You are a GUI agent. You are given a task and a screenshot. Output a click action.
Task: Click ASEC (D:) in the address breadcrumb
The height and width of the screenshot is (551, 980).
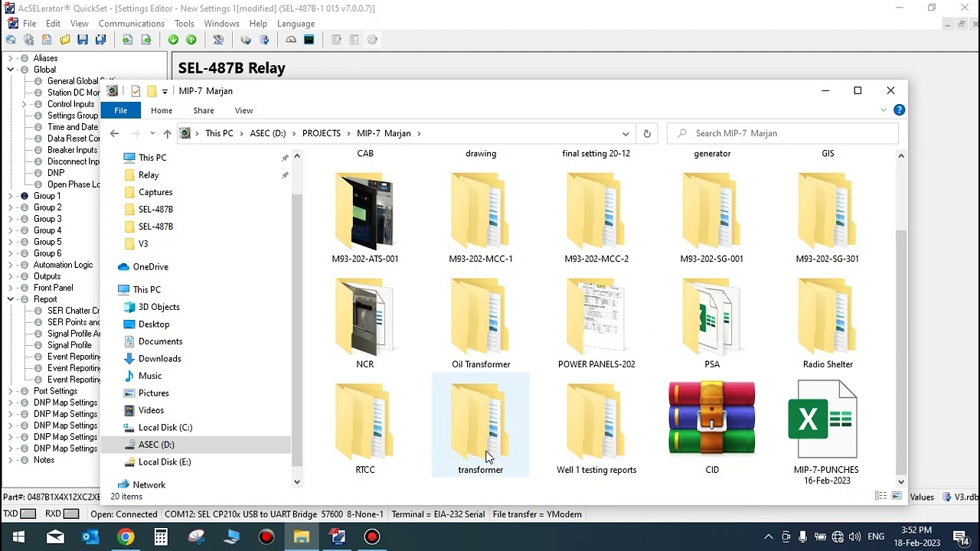coord(267,133)
